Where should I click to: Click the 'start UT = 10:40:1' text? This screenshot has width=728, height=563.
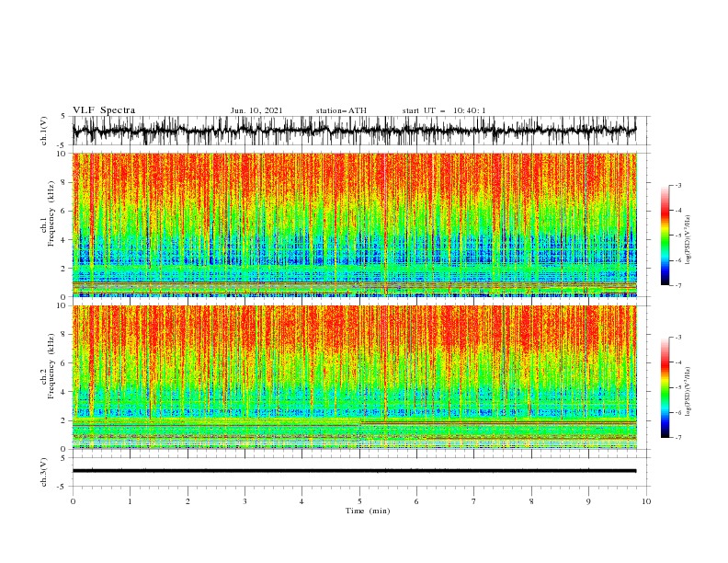point(444,111)
